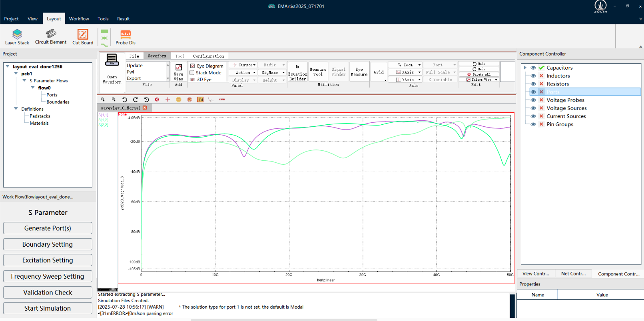Screen dimensions: 644x321
Task: Open Excitation Setting
Action: [48, 260]
